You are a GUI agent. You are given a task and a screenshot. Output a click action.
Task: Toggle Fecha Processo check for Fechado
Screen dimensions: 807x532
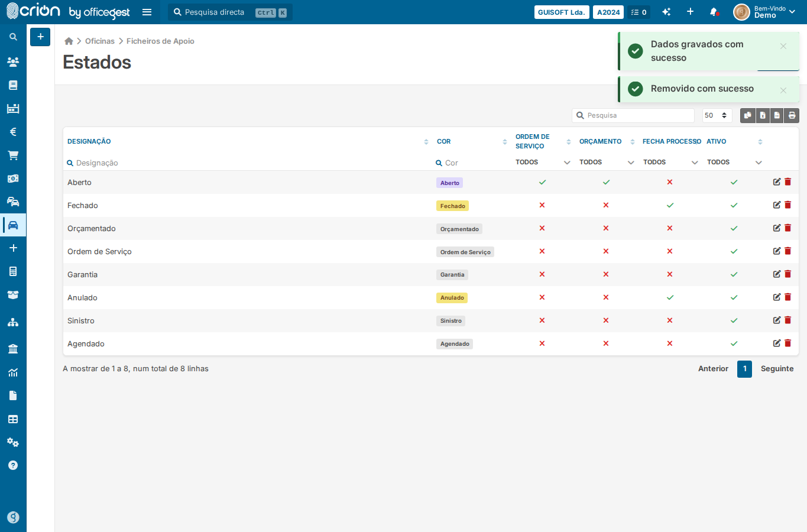point(670,205)
